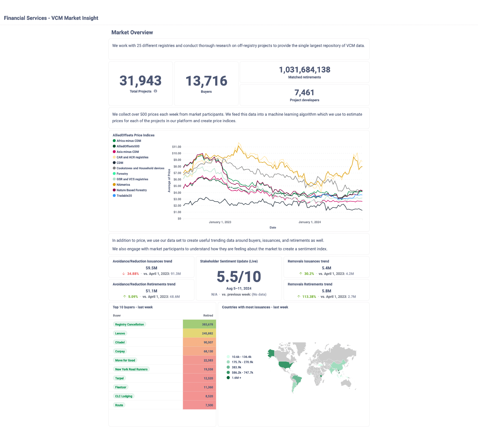478x448 pixels.
Task: Click the 5.09% up arrow indicator
Action: click(x=125, y=297)
